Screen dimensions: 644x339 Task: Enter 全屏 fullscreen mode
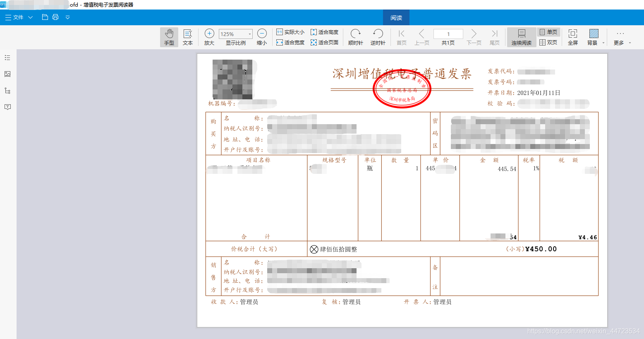[573, 37]
